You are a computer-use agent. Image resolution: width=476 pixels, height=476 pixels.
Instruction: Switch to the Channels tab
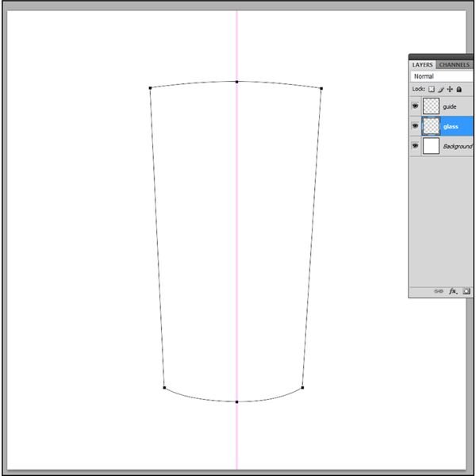pos(454,65)
